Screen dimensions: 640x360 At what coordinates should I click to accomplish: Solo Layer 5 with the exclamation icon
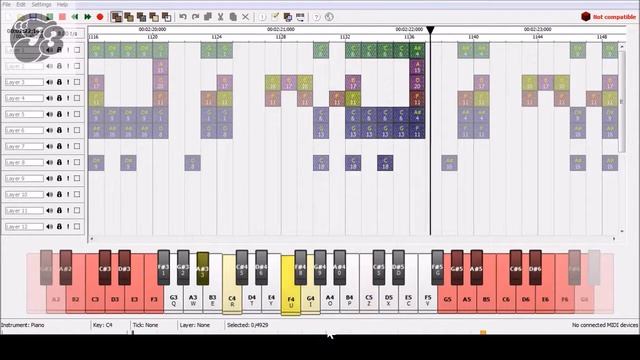pos(68,114)
